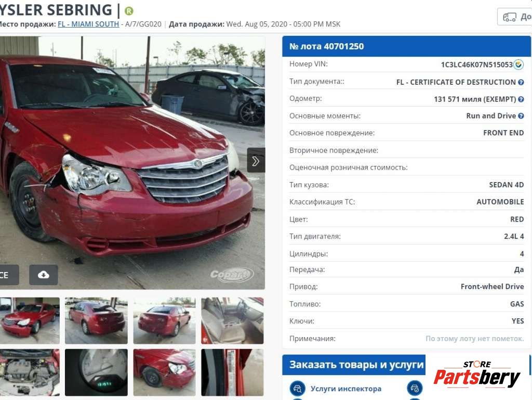The width and height of the screenshot is (532, 400).
Task: Select the front view car thumbnail
Action: pyautogui.click(x=30, y=321)
